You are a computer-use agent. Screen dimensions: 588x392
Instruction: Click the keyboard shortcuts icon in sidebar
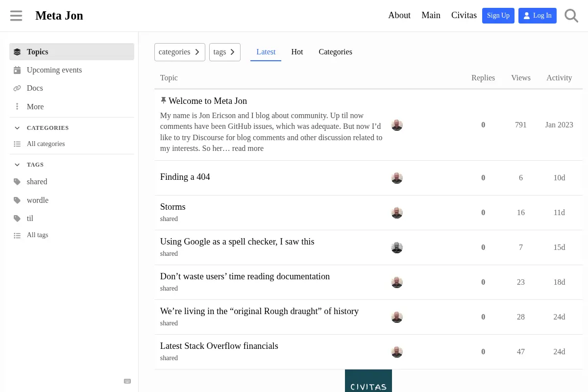(127, 381)
